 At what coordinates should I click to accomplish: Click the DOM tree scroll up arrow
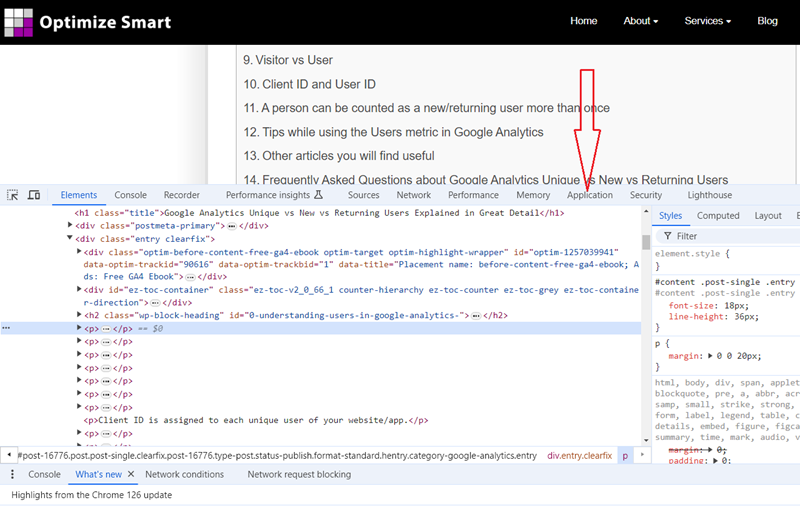(646, 211)
